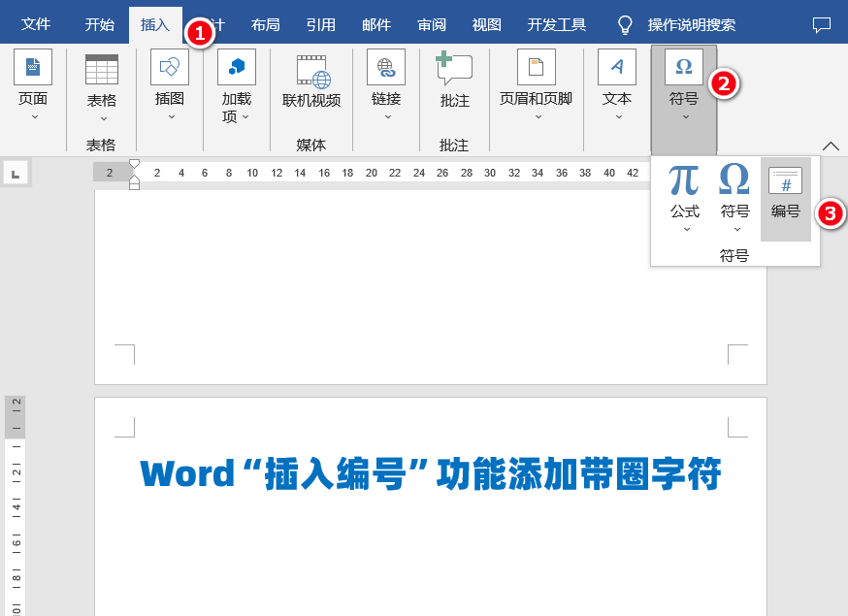The height and width of the screenshot is (616, 848).
Task: Click the 文本 text group icon
Action: tap(617, 67)
